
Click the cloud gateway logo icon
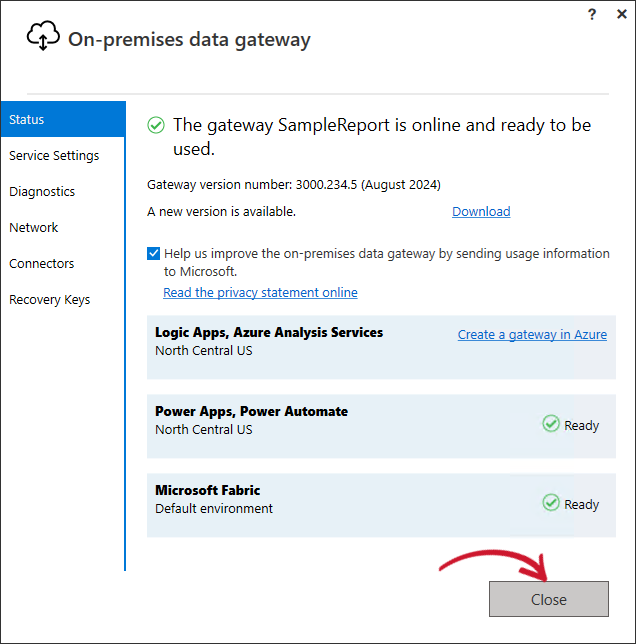(x=43, y=38)
